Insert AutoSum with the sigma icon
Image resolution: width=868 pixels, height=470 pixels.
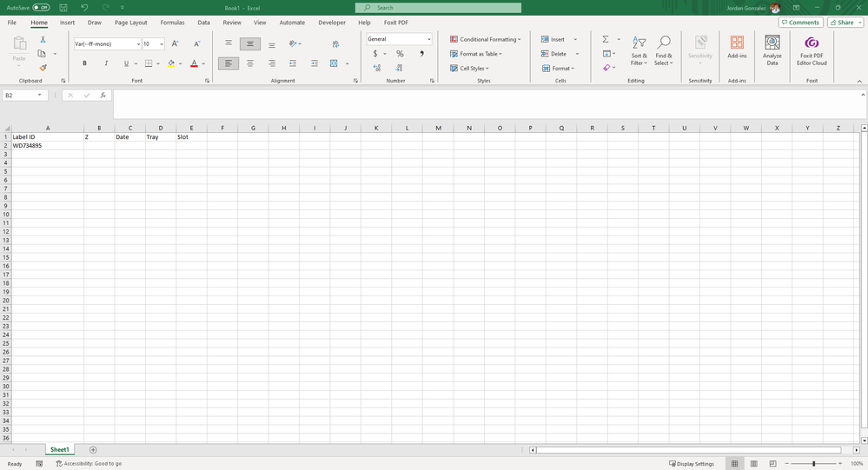point(606,39)
